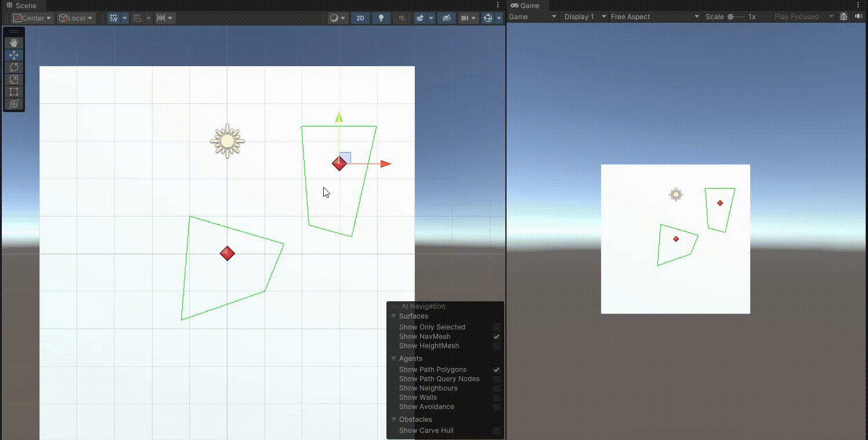Select the Scale tool

pos(14,80)
